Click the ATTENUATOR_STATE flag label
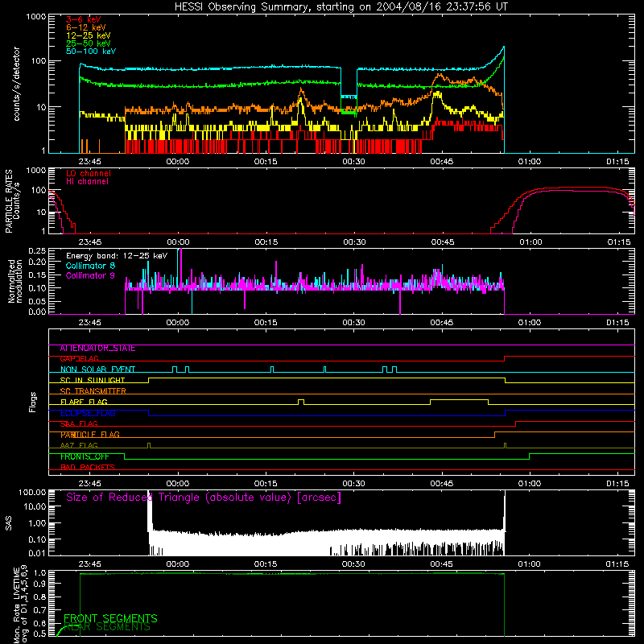The image size is (644, 644). point(97,348)
